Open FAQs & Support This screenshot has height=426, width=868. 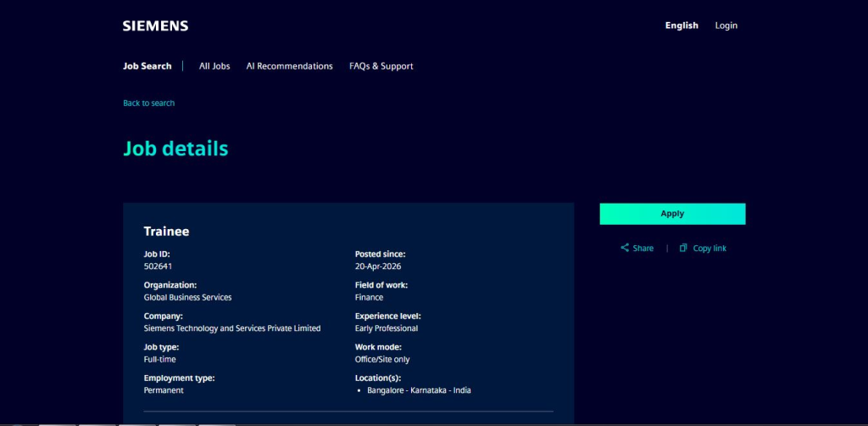381,66
